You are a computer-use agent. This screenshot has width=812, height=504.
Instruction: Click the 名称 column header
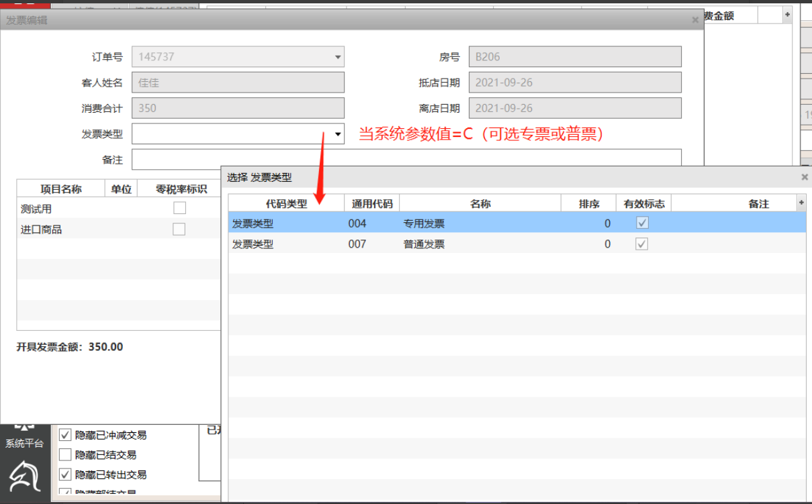point(480,204)
